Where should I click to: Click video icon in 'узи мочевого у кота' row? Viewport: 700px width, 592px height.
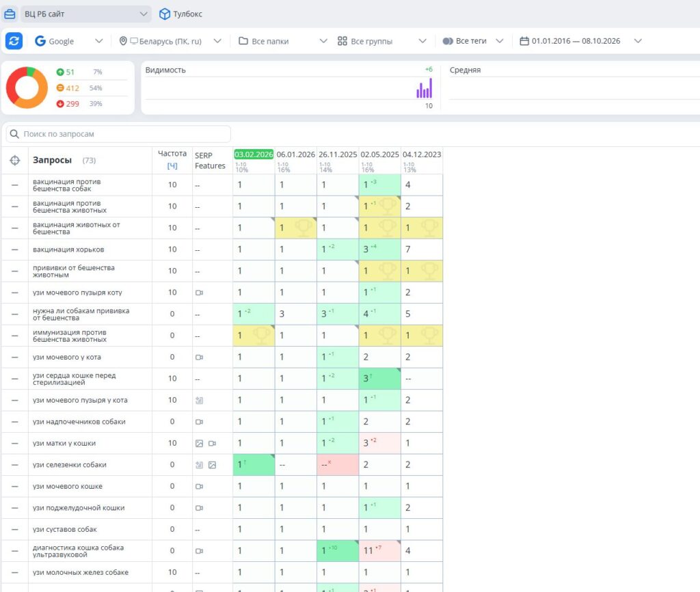click(x=200, y=357)
